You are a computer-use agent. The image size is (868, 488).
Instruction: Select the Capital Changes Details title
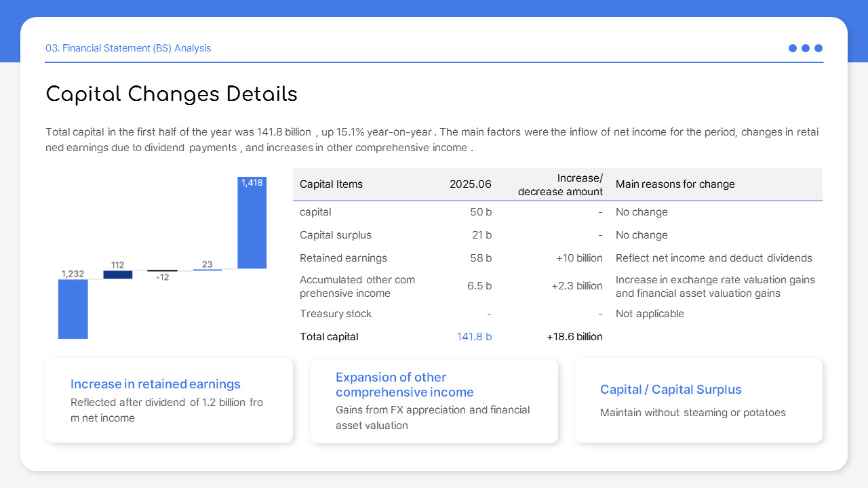tap(172, 94)
